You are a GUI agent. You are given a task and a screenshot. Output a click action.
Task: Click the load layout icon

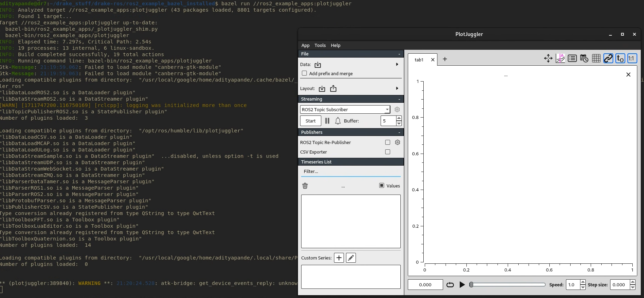(x=322, y=89)
